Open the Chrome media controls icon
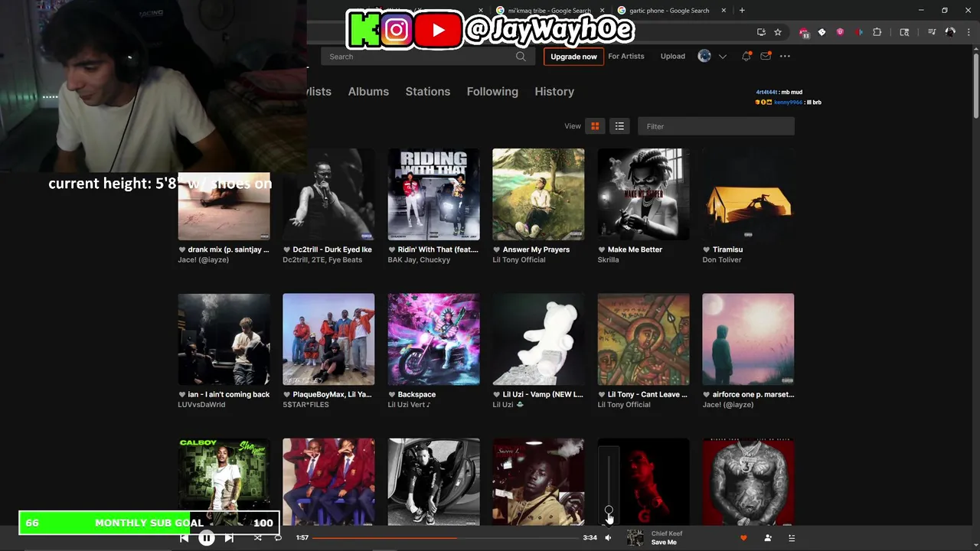The width and height of the screenshot is (980, 551). pos(932,32)
